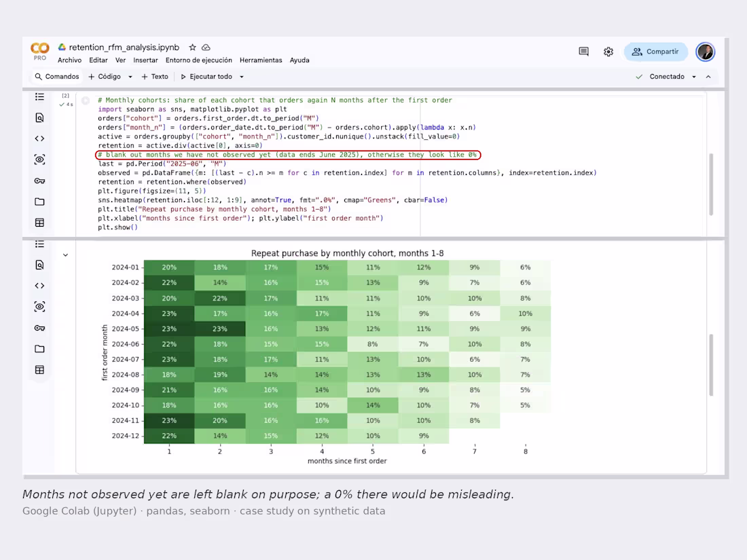Open settings with the gear icon
747x560 pixels.
click(608, 52)
